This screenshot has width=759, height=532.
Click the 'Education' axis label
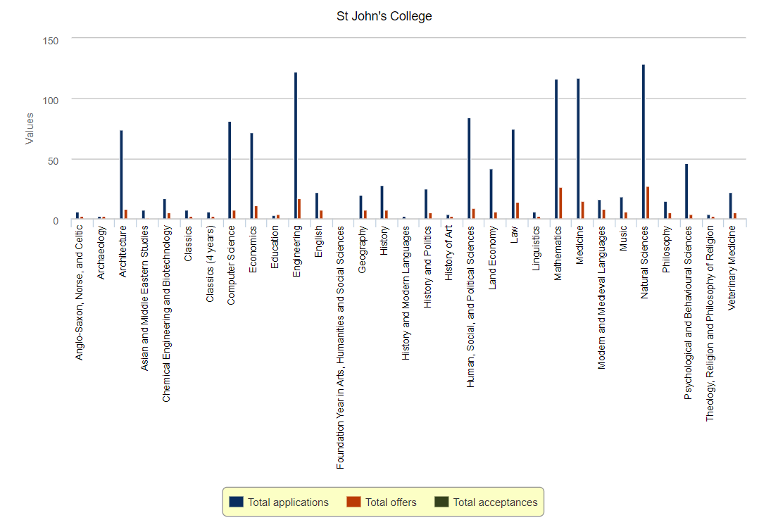pyautogui.click(x=275, y=247)
